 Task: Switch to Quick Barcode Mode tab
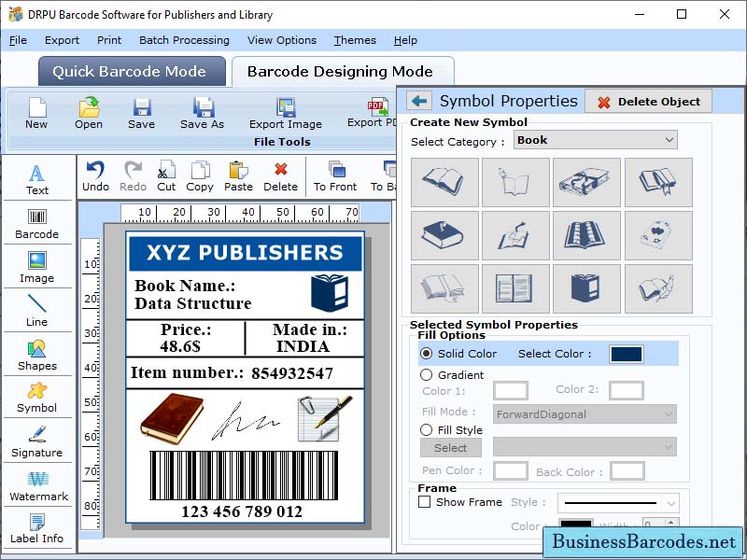pyautogui.click(x=131, y=71)
